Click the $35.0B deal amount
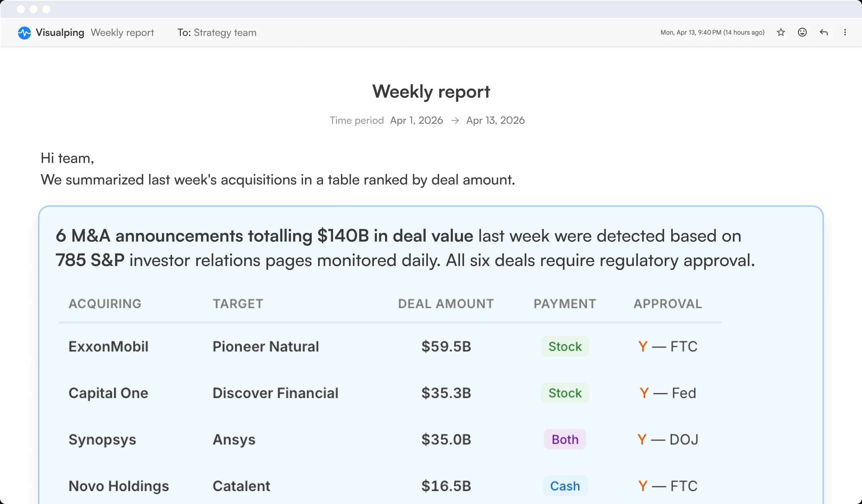 click(446, 440)
